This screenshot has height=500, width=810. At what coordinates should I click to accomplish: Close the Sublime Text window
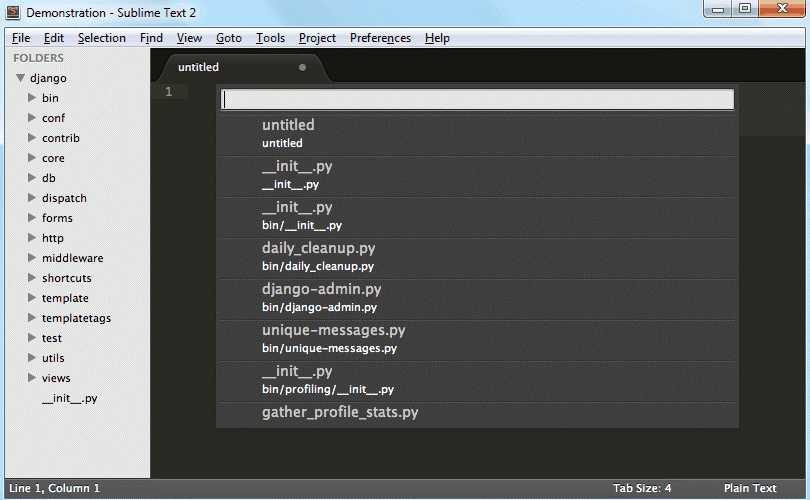coord(782,9)
